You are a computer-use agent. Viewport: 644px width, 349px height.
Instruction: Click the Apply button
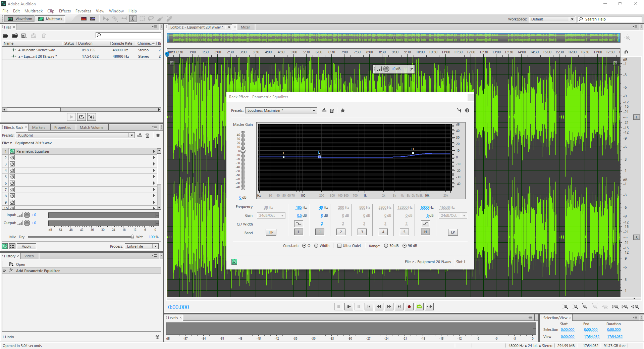click(26, 246)
